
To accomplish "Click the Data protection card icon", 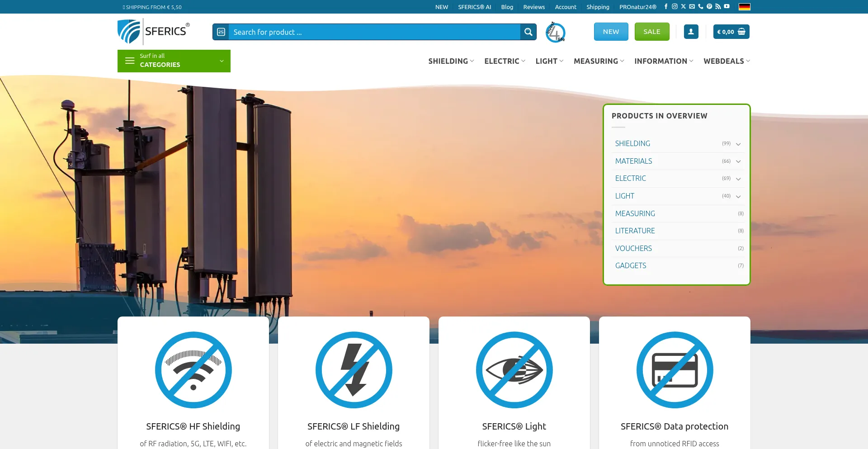I will pyautogui.click(x=675, y=370).
